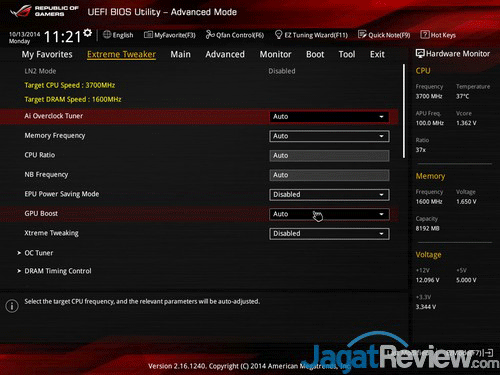The width and height of the screenshot is (500, 375).
Task: Go to the Advanced tab
Action: click(225, 54)
